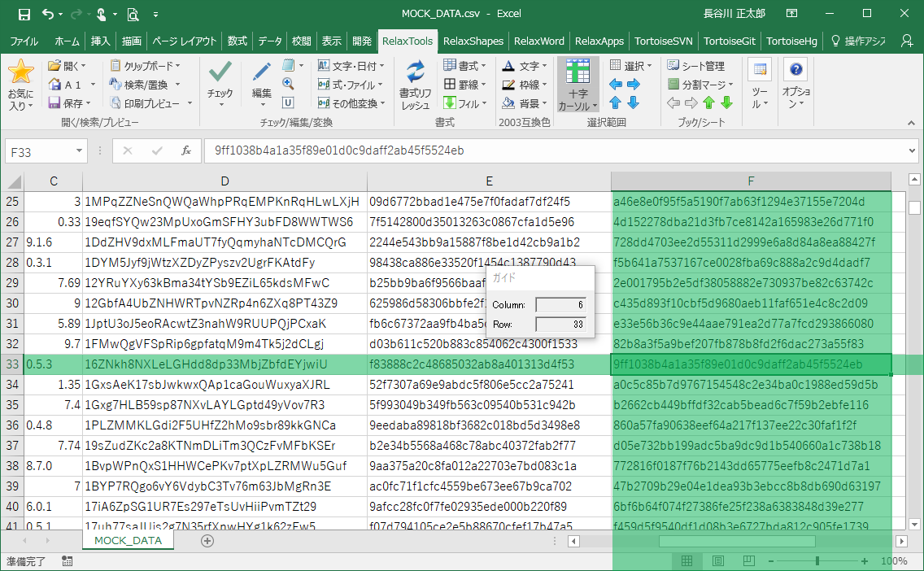Toggle the U button in the ribbon

288,103
